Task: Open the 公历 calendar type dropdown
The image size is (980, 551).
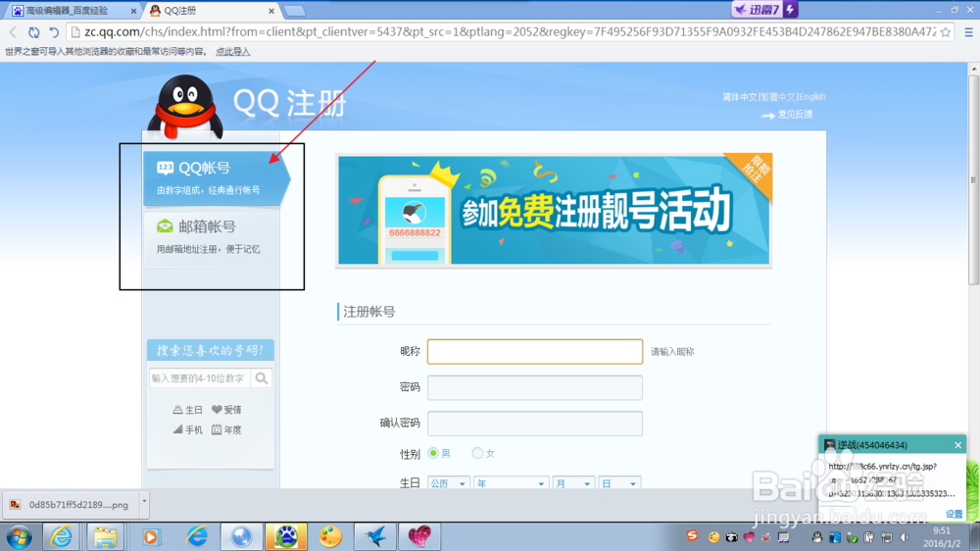Action: pos(449,483)
